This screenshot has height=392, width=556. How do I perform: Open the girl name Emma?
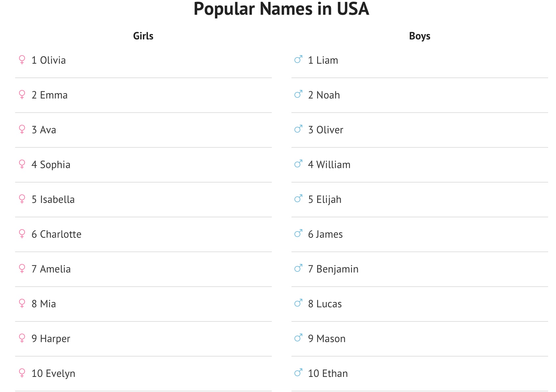tap(54, 95)
